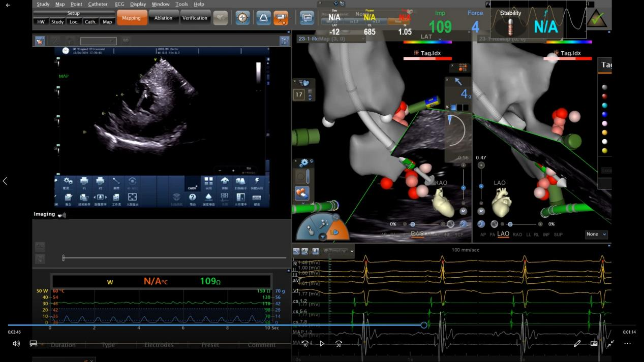Open the Catheter menu
Viewport: 644px width, 362px height.
coord(98,4)
